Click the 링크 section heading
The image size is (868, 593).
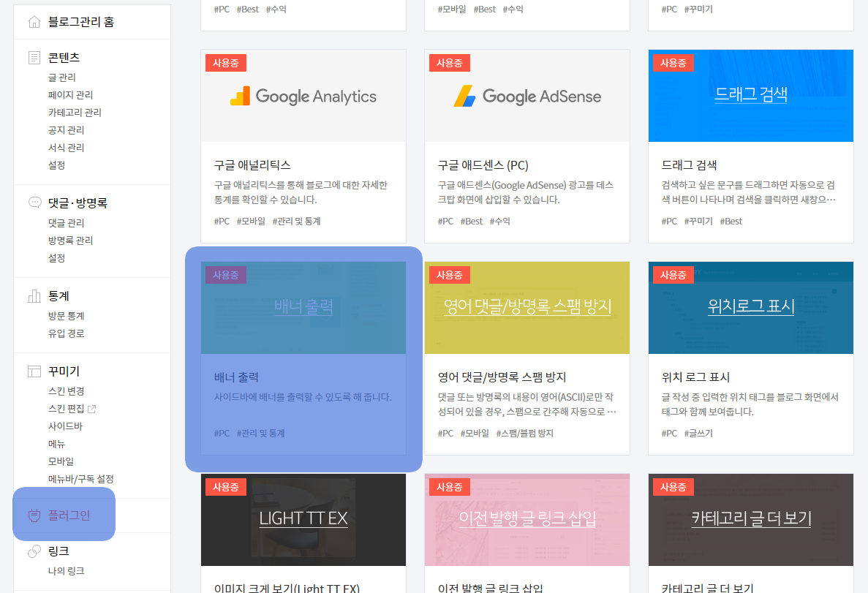58,551
